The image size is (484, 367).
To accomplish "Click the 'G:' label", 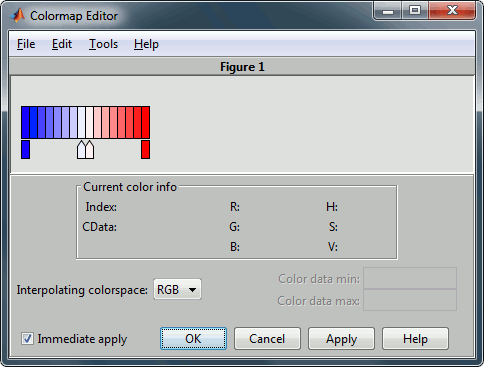I will (235, 227).
